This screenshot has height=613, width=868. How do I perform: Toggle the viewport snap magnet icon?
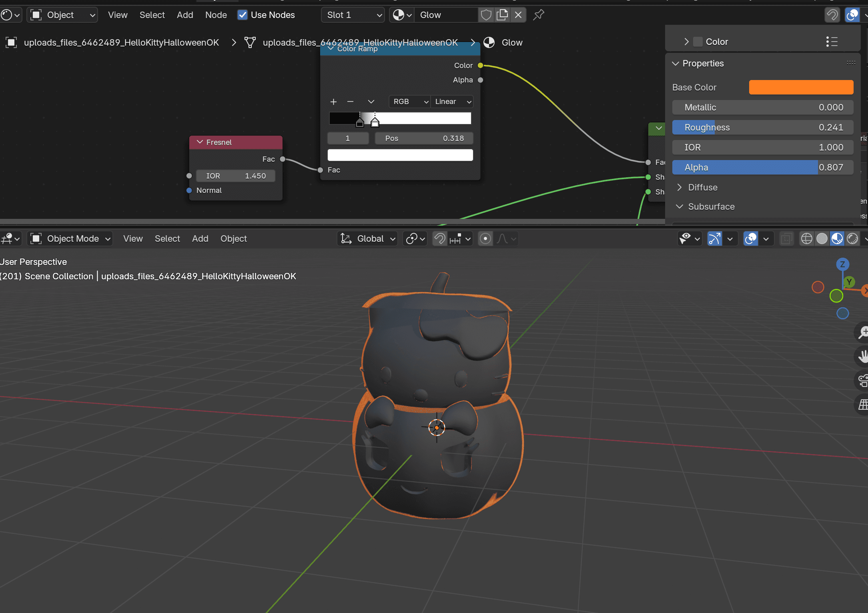coord(440,239)
